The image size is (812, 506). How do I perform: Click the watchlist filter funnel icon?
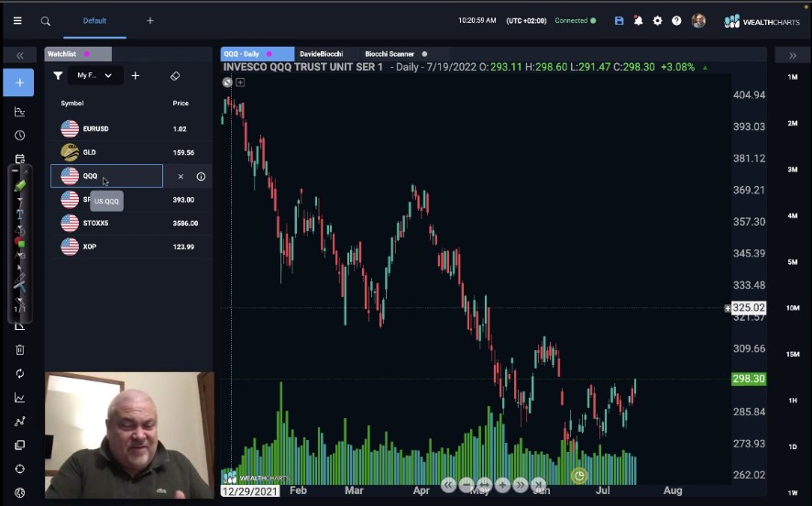[x=58, y=75]
